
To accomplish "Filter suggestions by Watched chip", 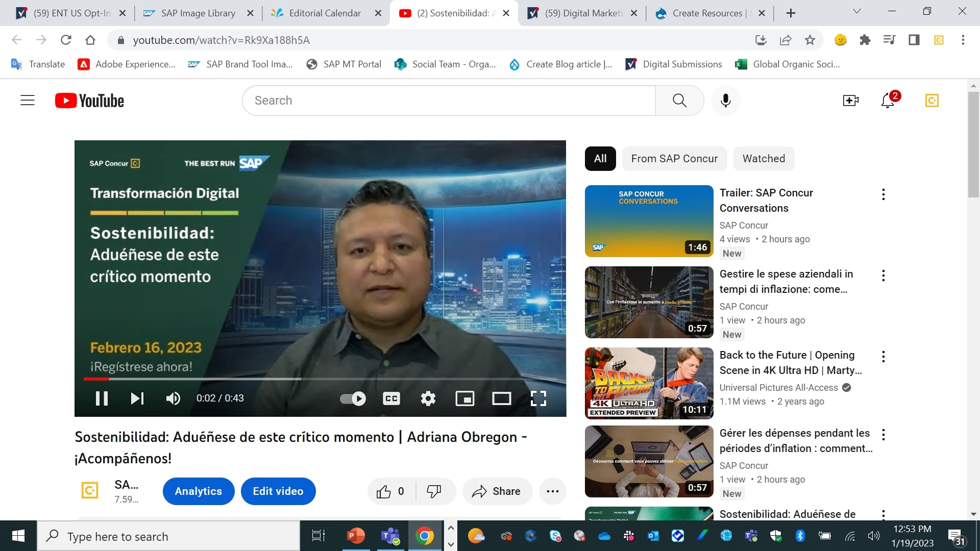I will click(764, 159).
